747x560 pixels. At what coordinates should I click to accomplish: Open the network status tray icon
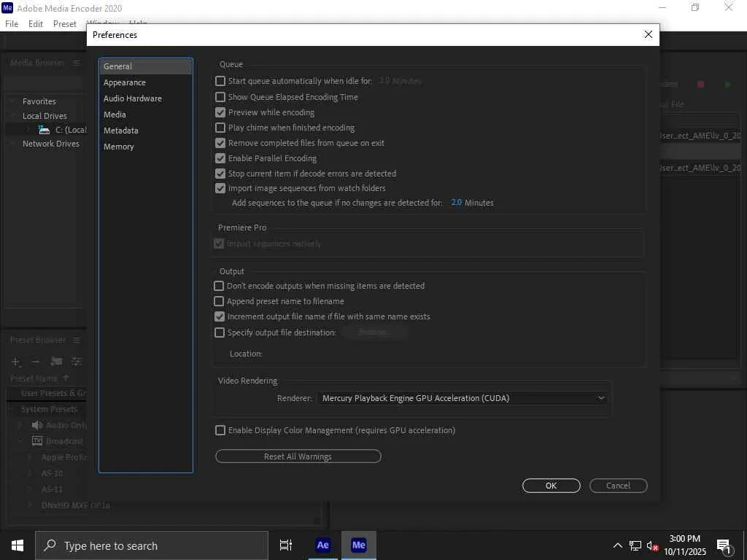point(635,545)
